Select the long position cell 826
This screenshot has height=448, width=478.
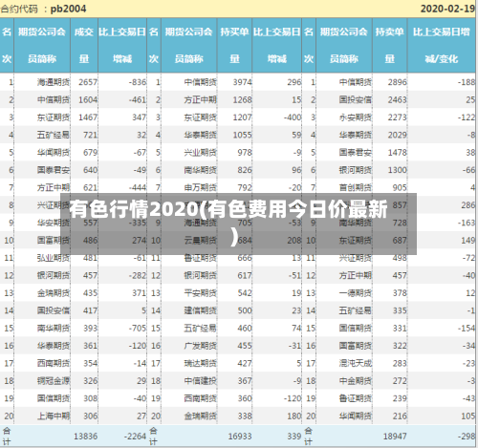coord(245,170)
